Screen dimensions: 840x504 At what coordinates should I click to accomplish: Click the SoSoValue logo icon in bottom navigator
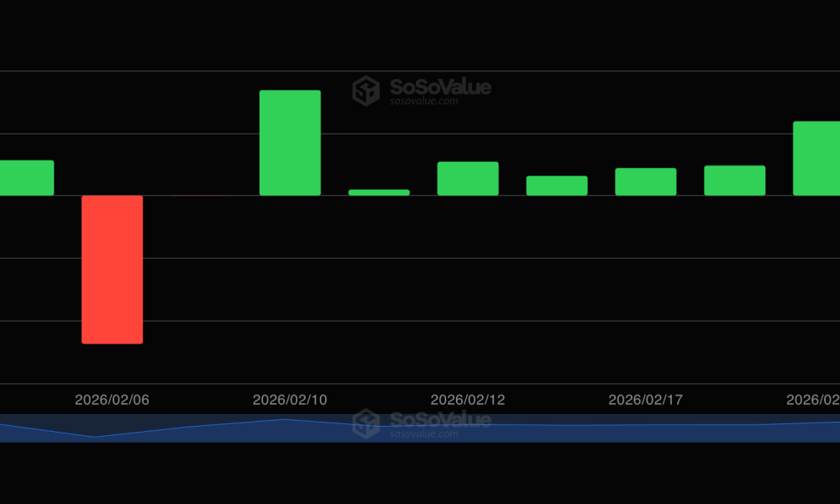[x=366, y=424]
